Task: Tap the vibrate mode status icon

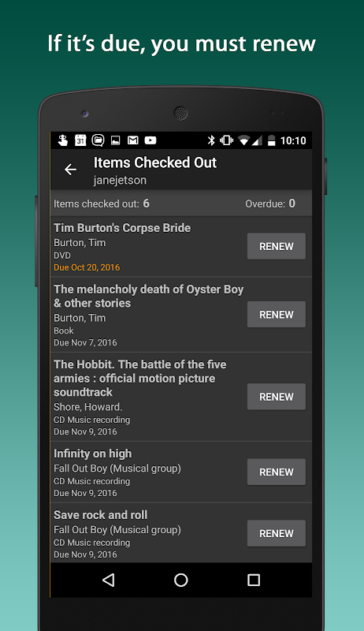Action: [227, 140]
